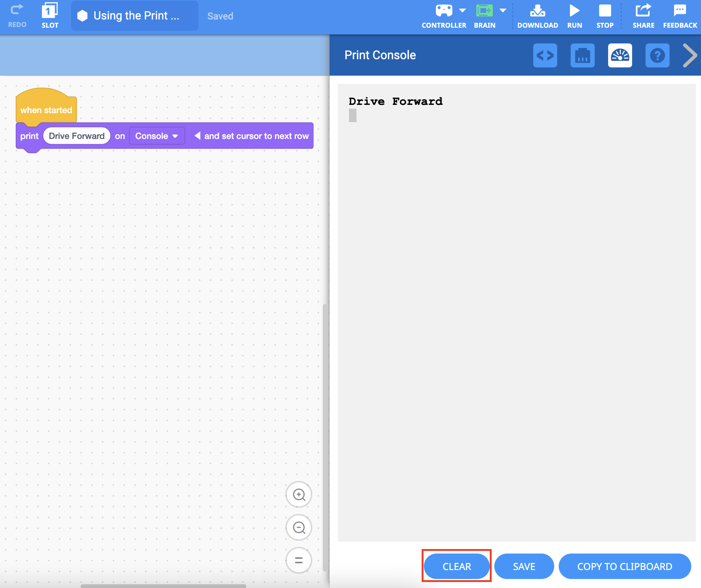Toggle the set cursor to next row arrow

pyautogui.click(x=197, y=136)
